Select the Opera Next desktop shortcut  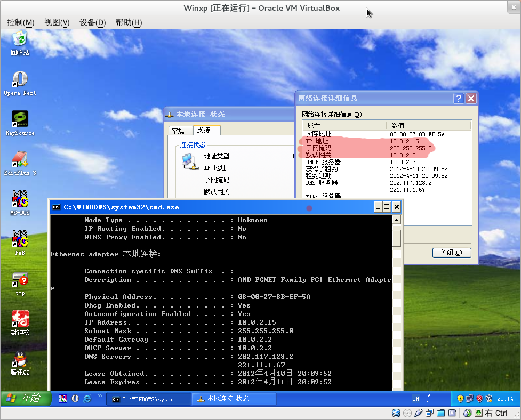click(x=20, y=83)
